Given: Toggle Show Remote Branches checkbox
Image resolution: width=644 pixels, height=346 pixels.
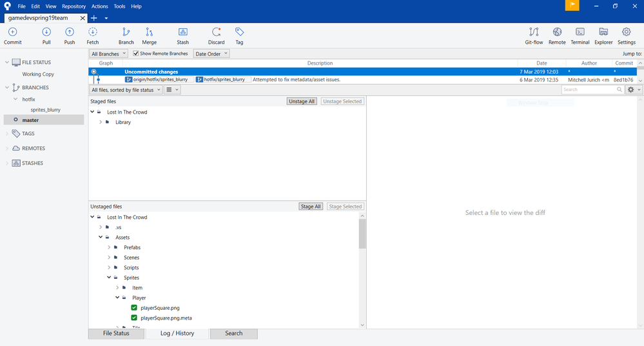Looking at the screenshot, I should [136, 54].
